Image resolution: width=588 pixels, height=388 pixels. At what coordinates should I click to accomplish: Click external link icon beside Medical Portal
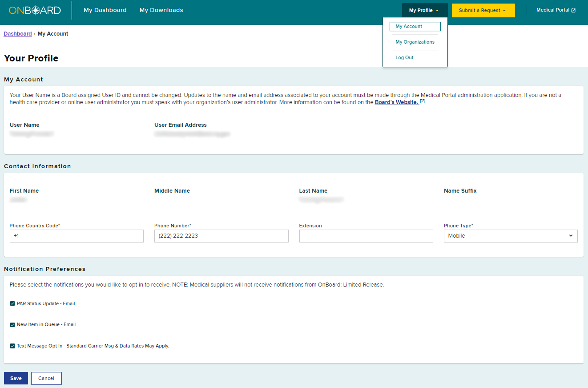(573, 10)
